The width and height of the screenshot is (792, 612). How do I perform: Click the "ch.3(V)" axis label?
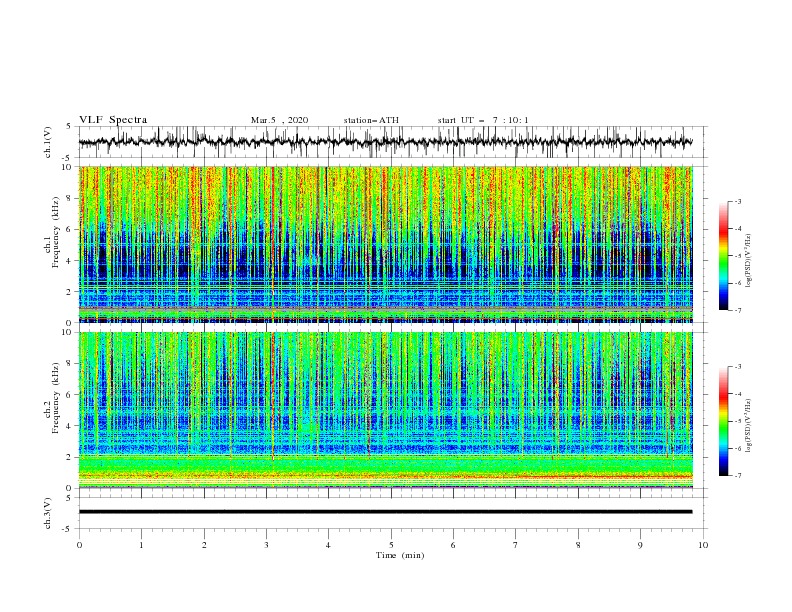[x=48, y=513]
